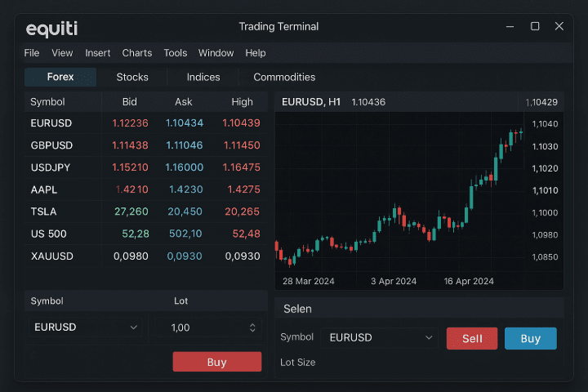Open the Selen panel Symbol dropdown
The height and width of the screenshot is (392, 588).
tap(380, 337)
